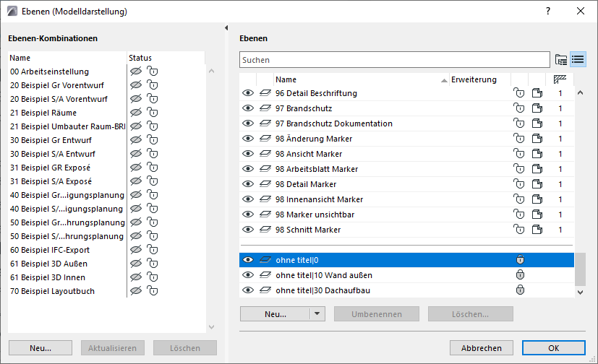Select the 60 Beispiel IFC-Export combination
This screenshot has height=364, width=598.
(50, 250)
